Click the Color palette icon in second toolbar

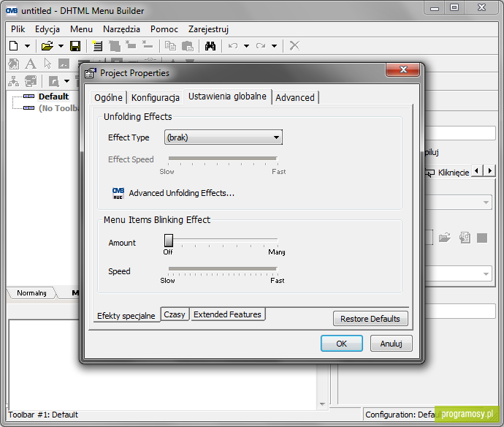[x=13, y=64]
